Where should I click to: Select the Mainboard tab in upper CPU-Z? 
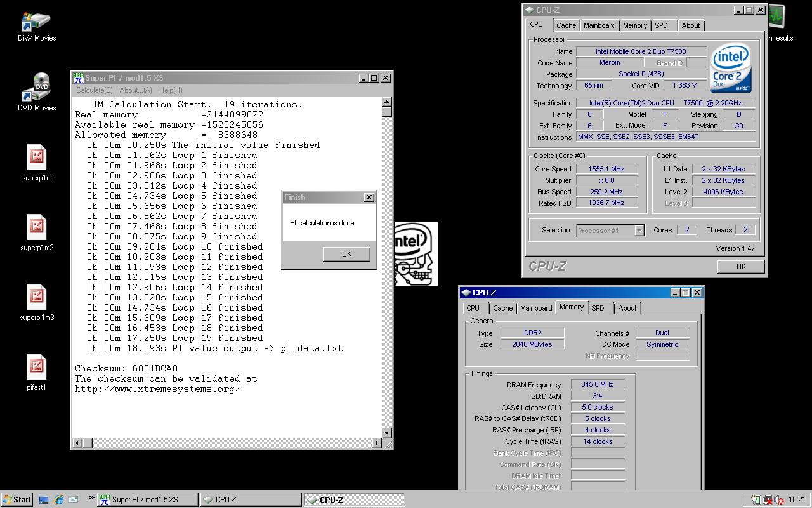tap(599, 25)
